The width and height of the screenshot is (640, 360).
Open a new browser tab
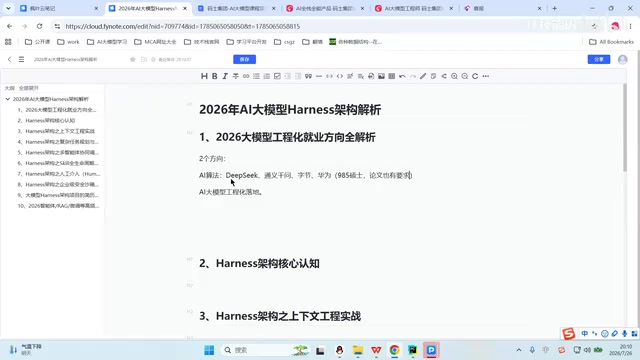tap(554, 8)
